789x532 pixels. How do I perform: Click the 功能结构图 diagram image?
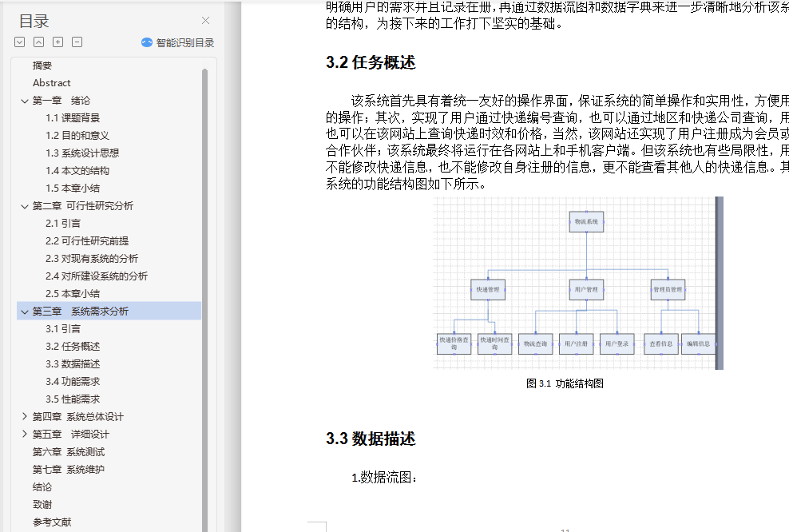578,284
